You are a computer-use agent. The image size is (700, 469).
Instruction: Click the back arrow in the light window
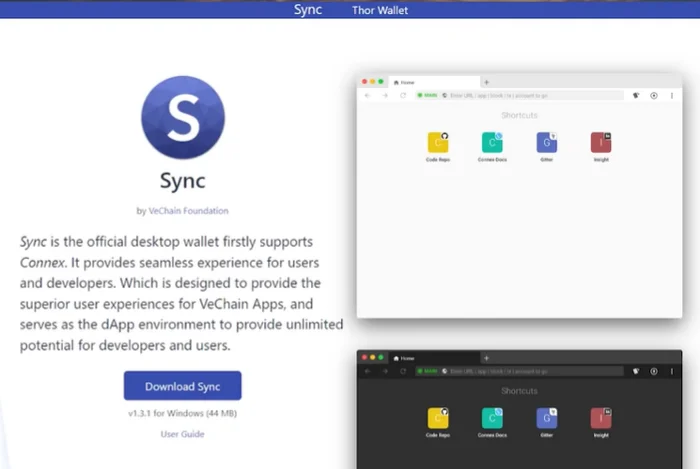tap(367, 95)
